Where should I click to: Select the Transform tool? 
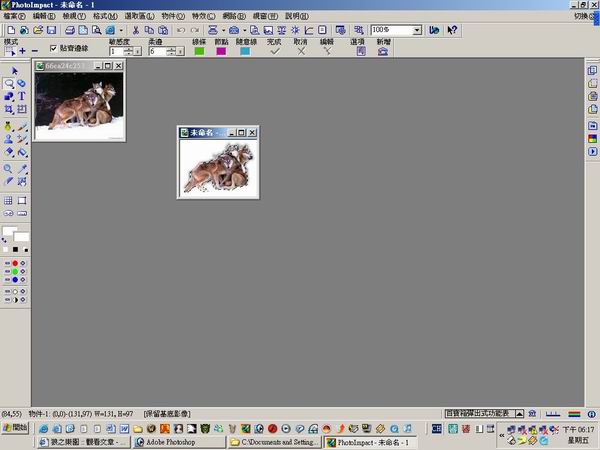click(22, 109)
